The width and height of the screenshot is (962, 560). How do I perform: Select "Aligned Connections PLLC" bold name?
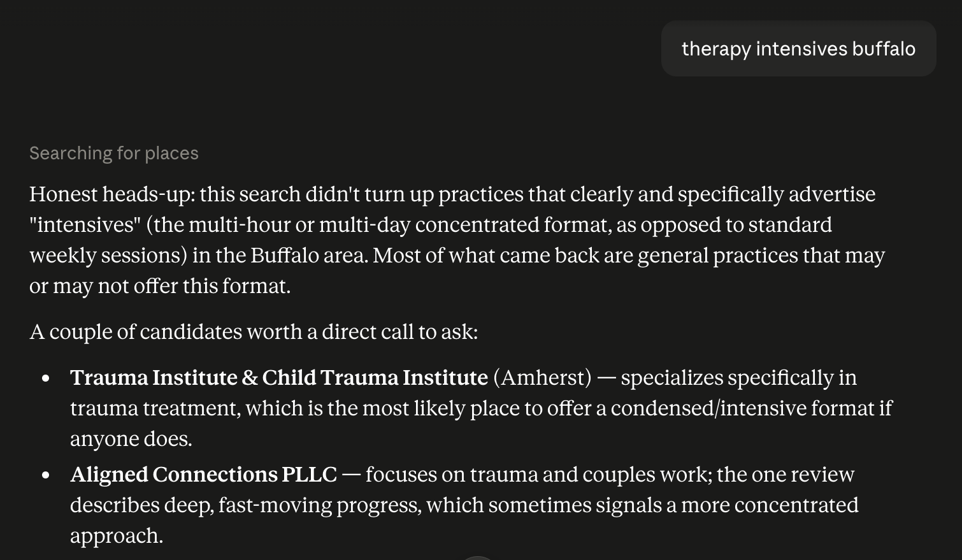pyautogui.click(x=203, y=475)
